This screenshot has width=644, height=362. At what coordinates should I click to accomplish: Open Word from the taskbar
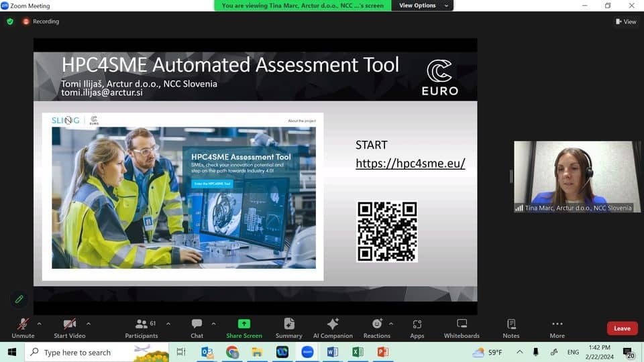tap(332, 352)
